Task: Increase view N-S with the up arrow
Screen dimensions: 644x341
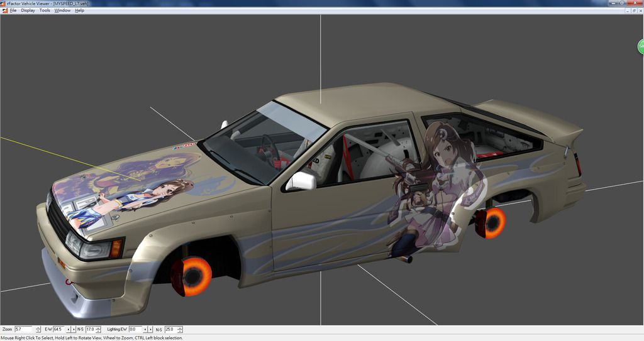Action: tap(98, 328)
